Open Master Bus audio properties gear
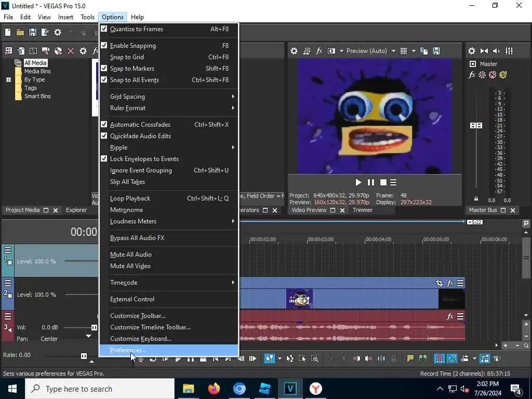Viewport: 532px width, 399px height. [472, 51]
